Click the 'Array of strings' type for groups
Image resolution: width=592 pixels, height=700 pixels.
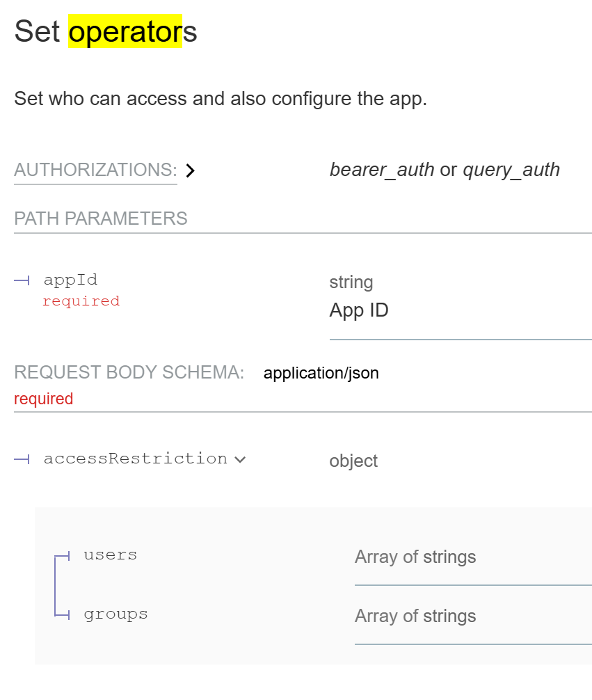[415, 616]
